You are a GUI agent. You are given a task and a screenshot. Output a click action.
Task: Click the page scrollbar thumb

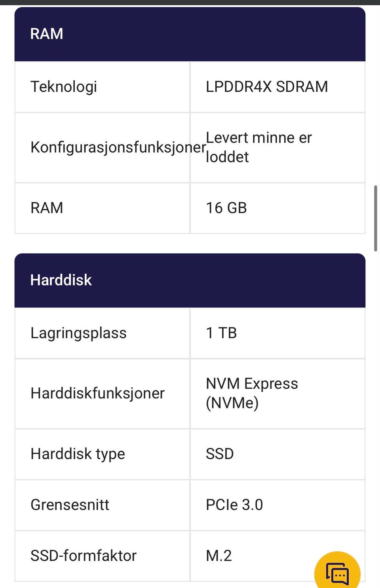[375, 218]
